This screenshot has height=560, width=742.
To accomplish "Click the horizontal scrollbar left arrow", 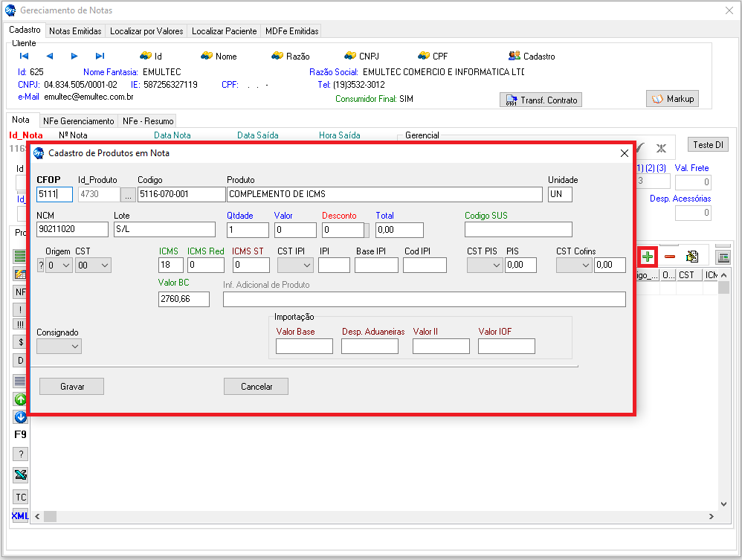I will [50, 516].
